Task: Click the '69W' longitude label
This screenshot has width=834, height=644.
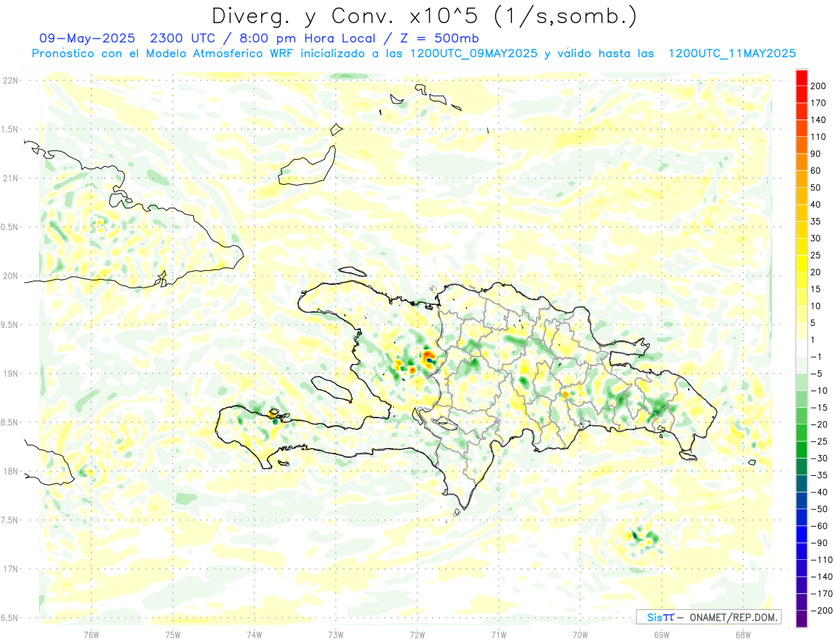Action: [x=662, y=634]
